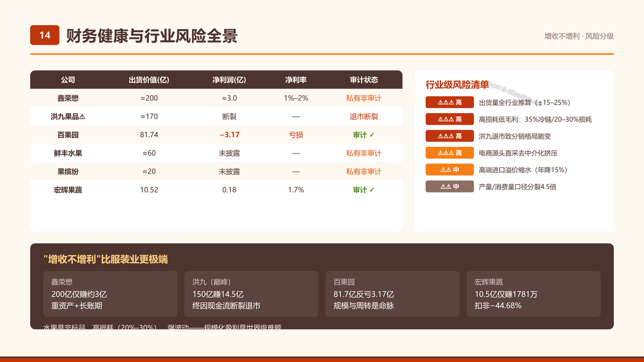The image size is (644, 362).
Task: Select risk text 出货量全行业推算（±15–25%）
Action: coord(524,103)
